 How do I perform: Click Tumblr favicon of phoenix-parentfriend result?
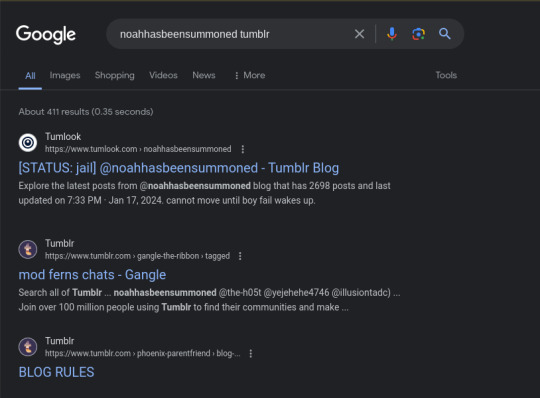(28, 347)
